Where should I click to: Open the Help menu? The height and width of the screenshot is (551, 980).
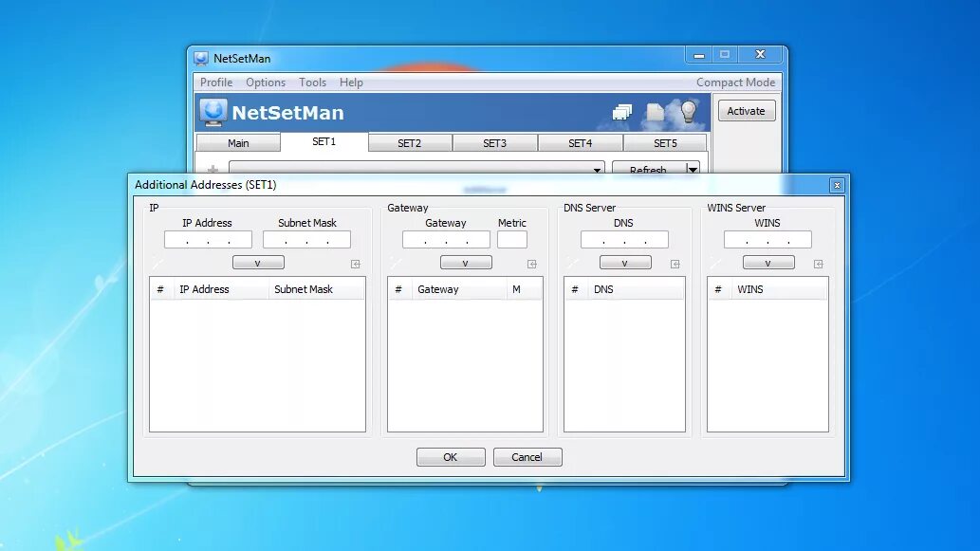pyautogui.click(x=351, y=83)
